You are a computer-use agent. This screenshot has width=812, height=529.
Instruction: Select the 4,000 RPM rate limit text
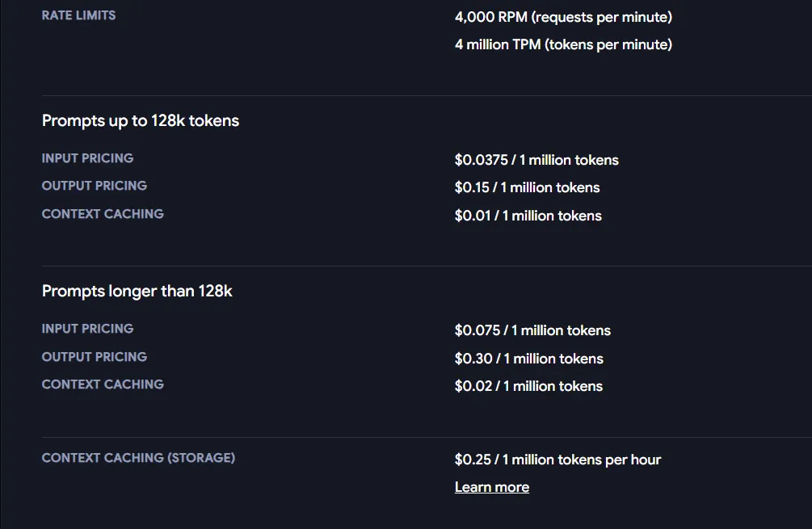pos(563,17)
